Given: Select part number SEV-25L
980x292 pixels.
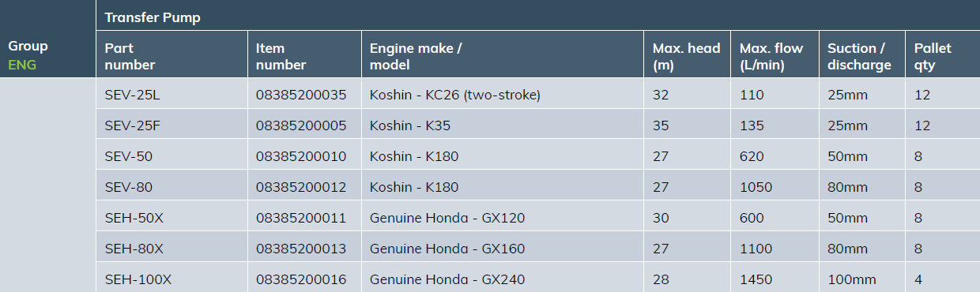Looking at the screenshot, I should pos(132,95).
